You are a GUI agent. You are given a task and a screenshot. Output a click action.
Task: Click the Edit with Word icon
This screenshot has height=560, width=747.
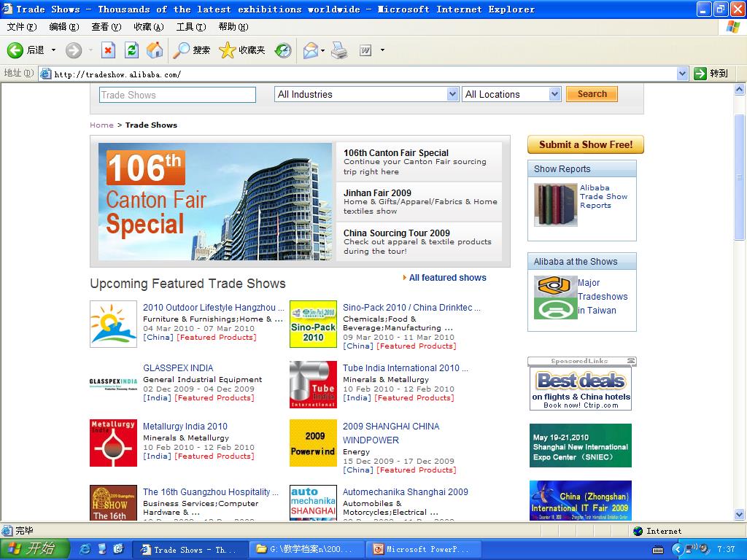coord(365,50)
